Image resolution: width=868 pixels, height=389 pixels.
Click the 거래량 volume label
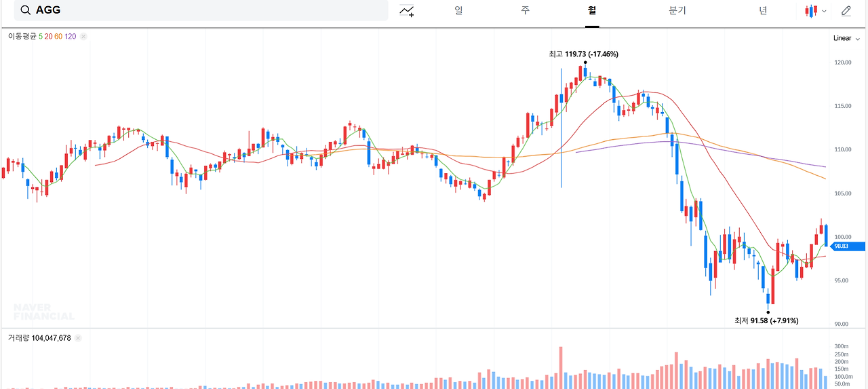tap(18, 337)
